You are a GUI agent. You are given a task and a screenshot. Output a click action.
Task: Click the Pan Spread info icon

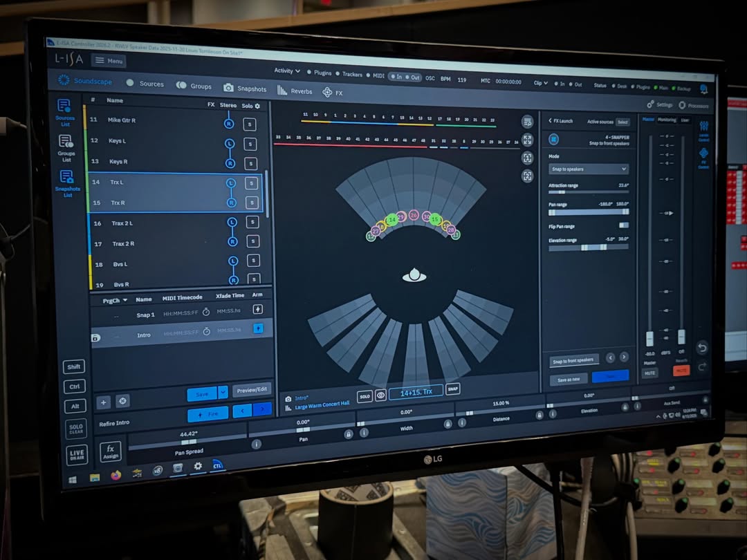pyautogui.click(x=257, y=445)
